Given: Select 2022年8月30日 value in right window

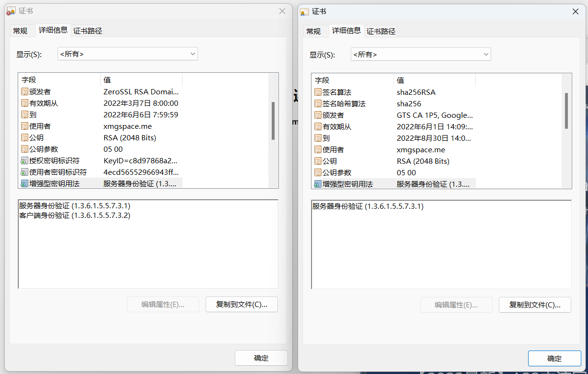Looking at the screenshot, I should click(434, 138).
